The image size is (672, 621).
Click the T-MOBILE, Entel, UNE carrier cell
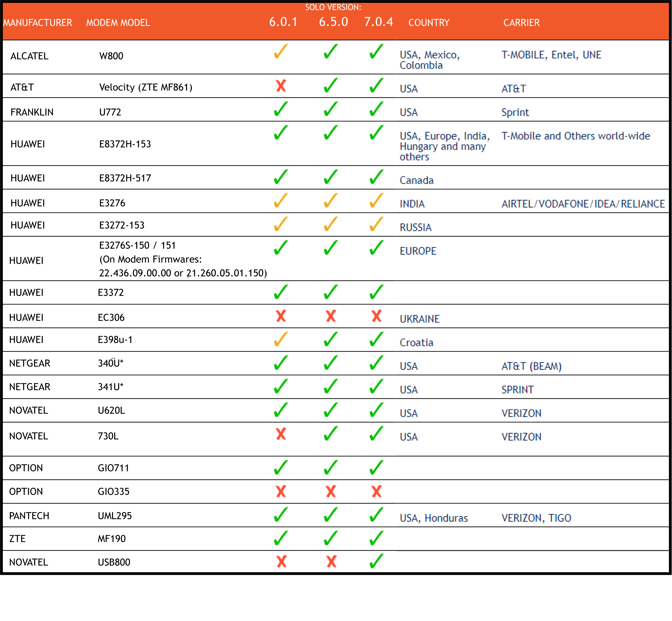click(x=551, y=55)
